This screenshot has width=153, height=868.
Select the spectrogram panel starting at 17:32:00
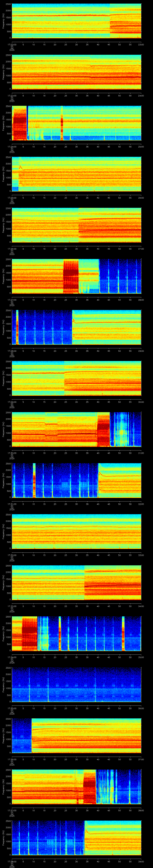click(76, 531)
